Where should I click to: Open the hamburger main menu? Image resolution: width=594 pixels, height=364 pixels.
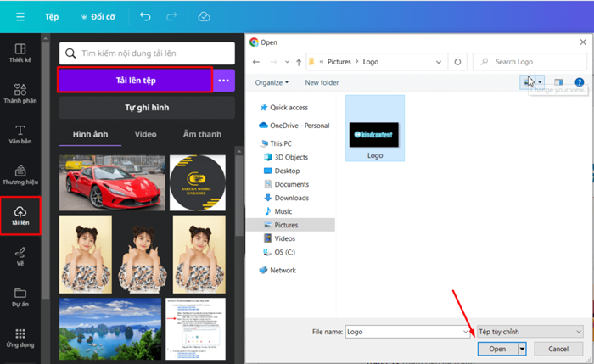(20, 16)
